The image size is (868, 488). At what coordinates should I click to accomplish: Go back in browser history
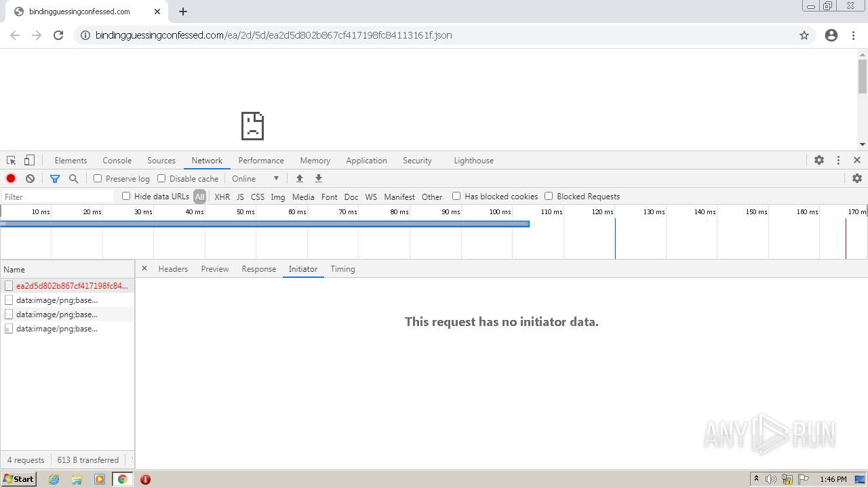pos(15,35)
